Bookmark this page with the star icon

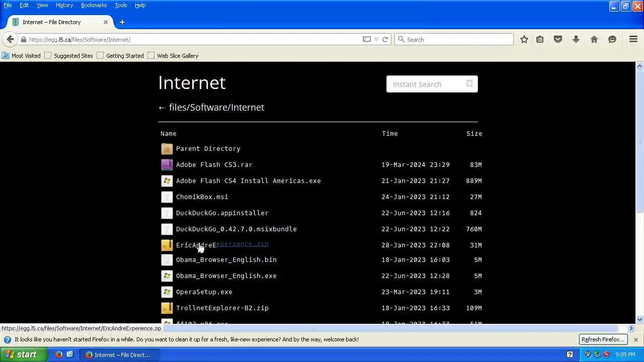click(x=524, y=39)
